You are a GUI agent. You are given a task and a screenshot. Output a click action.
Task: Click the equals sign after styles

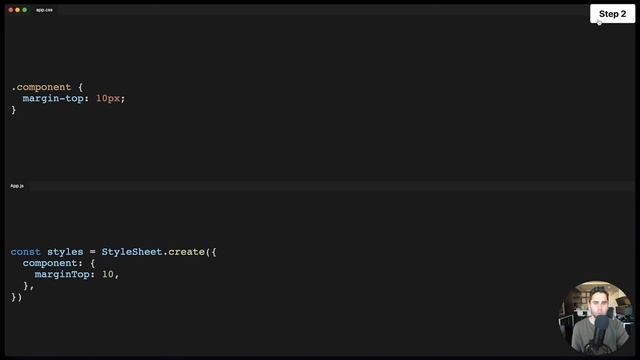click(93, 252)
